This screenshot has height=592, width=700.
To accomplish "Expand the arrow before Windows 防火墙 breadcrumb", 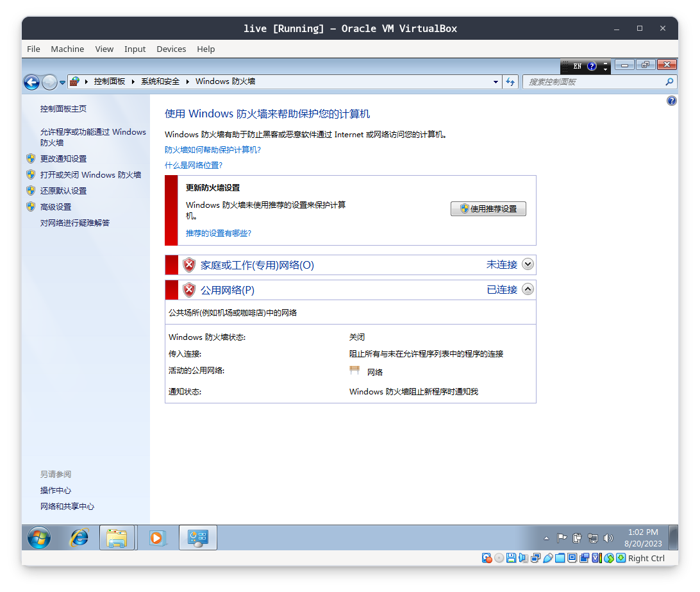I will pyautogui.click(x=187, y=81).
